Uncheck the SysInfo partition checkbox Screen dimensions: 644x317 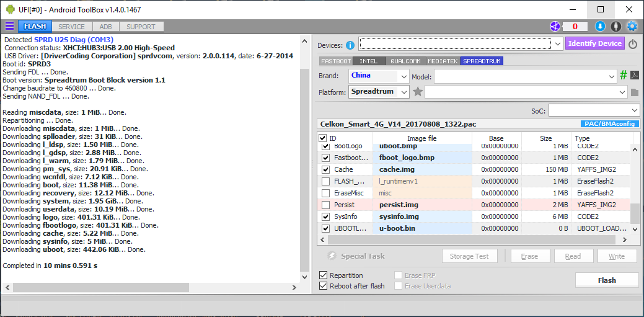click(325, 217)
